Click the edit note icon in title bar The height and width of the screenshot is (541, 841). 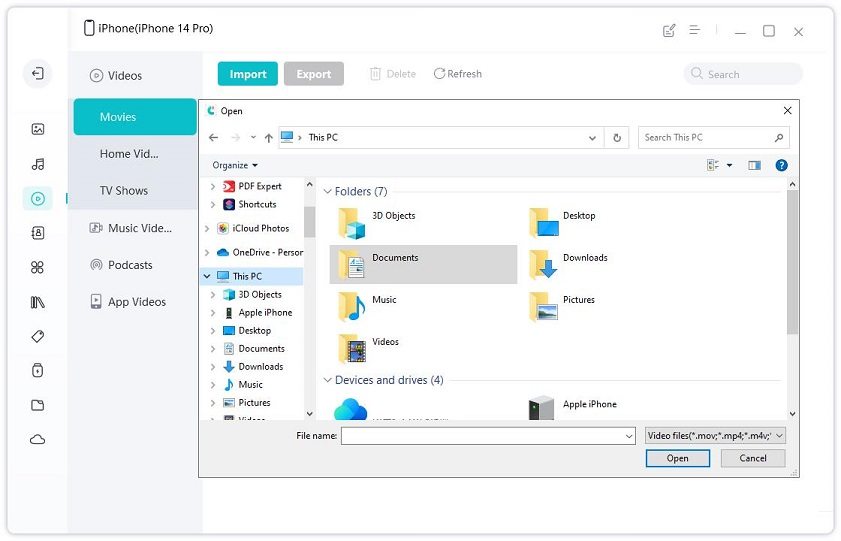(669, 31)
